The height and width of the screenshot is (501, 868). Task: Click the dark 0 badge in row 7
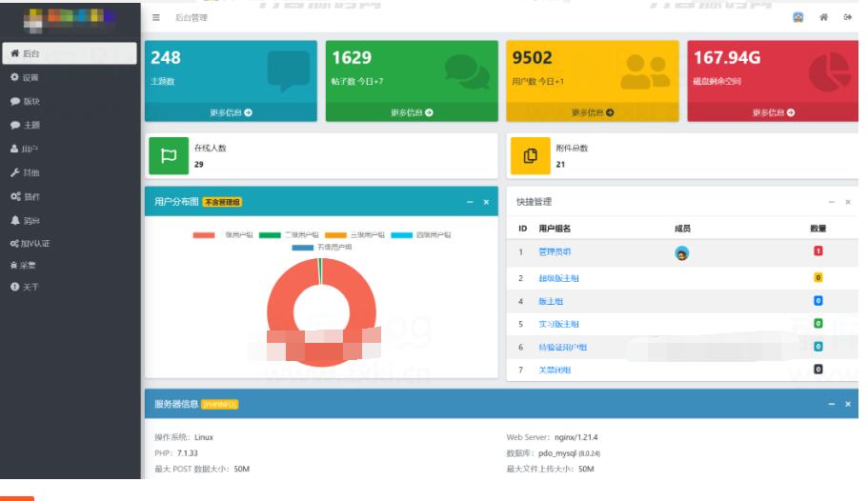click(x=818, y=370)
